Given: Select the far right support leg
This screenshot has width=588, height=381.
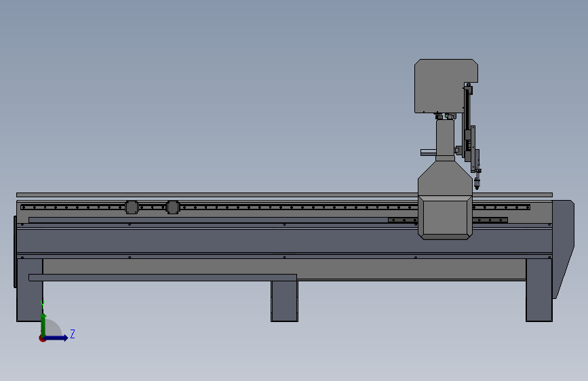Looking at the screenshot, I should [539, 290].
